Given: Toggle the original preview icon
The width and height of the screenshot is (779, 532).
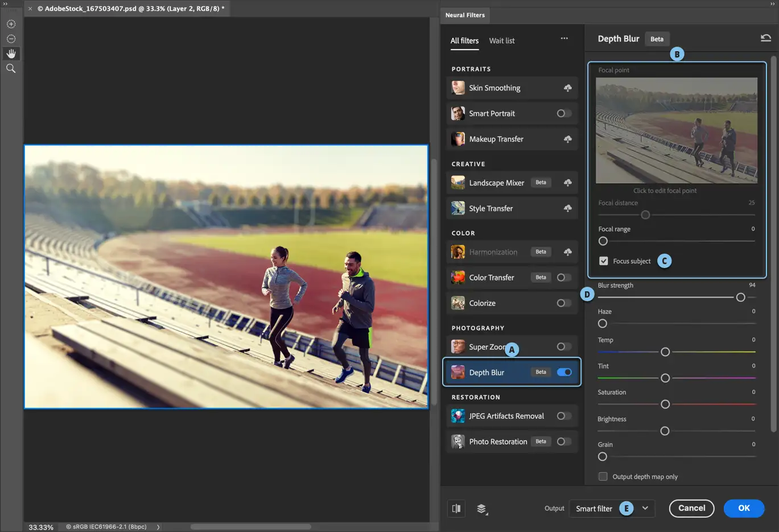Looking at the screenshot, I should [x=456, y=509].
